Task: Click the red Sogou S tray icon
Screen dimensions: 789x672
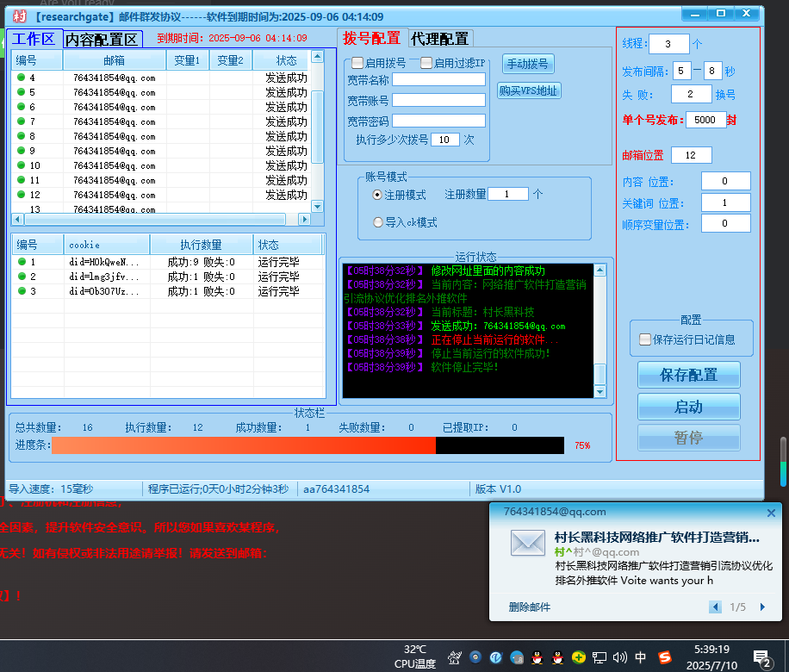Action: pyautogui.click(x=663, y=657)
